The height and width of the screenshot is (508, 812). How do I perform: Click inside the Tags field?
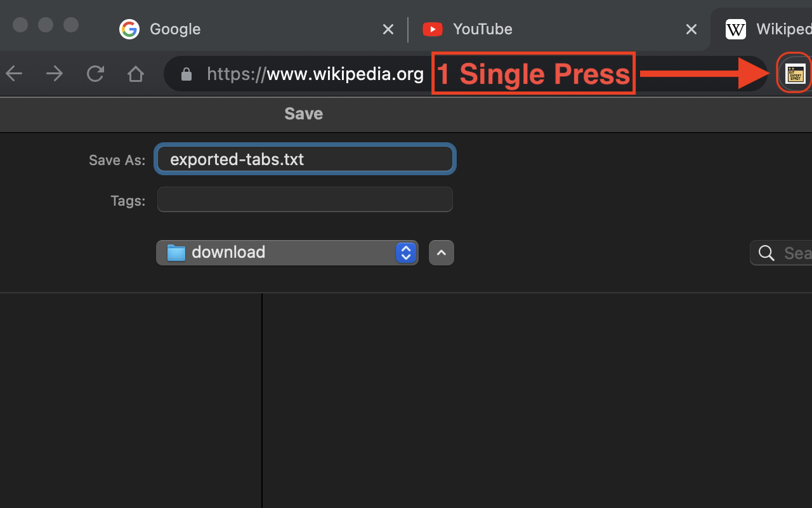(304, 199)
